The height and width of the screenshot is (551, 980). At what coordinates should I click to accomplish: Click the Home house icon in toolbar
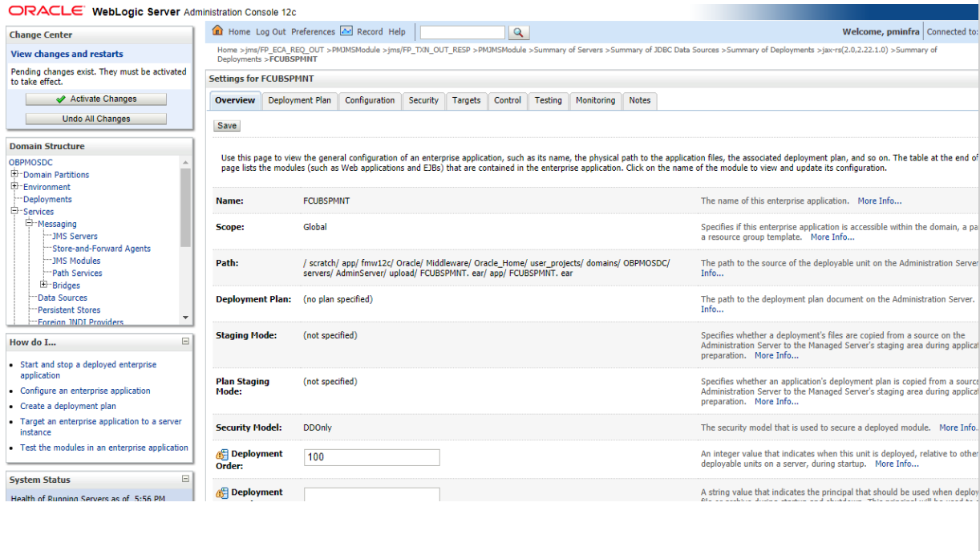[x=217, y=31]
